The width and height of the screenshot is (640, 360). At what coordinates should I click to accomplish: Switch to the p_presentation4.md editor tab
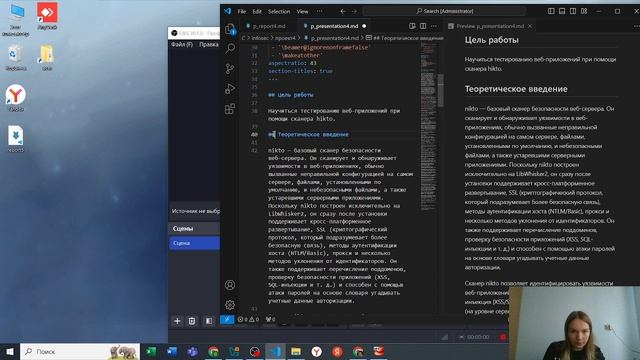point(334,26)
